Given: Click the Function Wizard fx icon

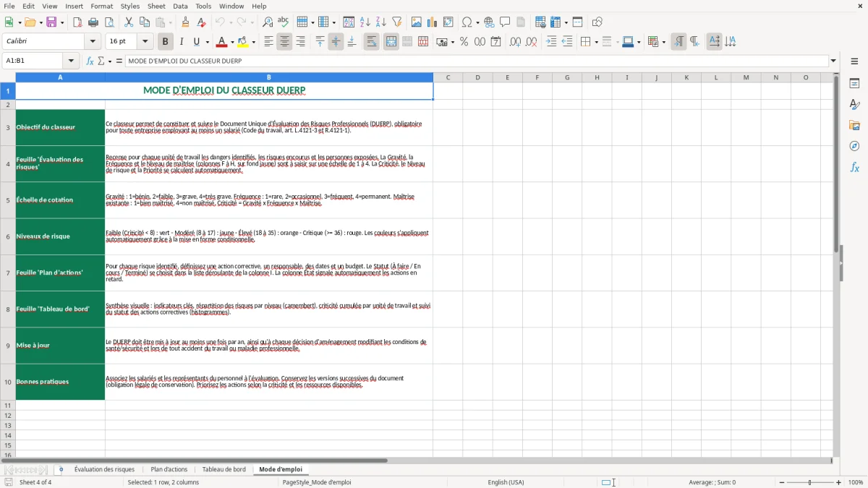Looking at the screenshot, I should [90, 61].
